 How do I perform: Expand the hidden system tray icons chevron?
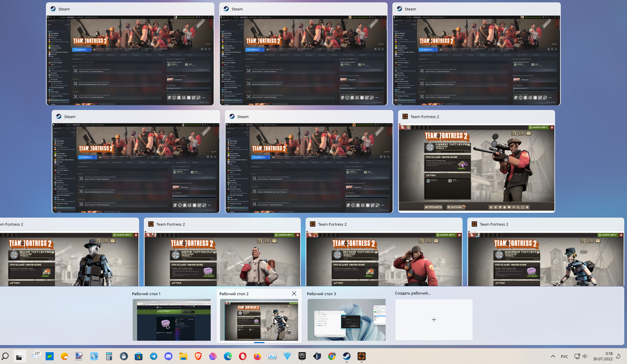pyautogui.click(x=553, y=356)
